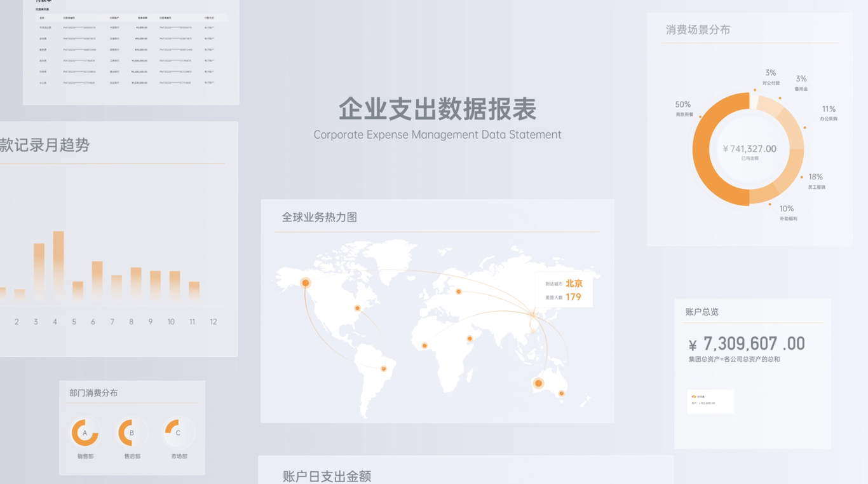This screenshot has height=484, width=868.
Task: Click the 消费场景分布 panel title
Action: coord(698,30)
